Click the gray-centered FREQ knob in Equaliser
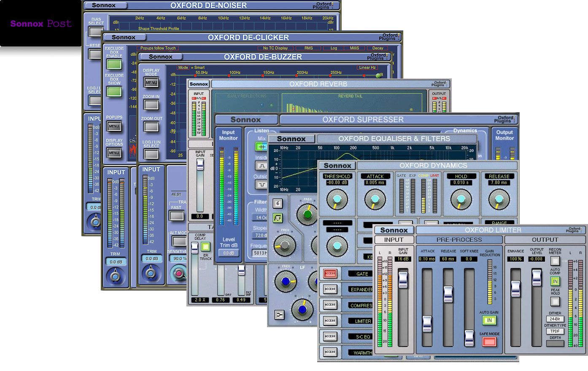Image resolution: width=588 pixels, height=371 pixels. [x=285, y=246]
